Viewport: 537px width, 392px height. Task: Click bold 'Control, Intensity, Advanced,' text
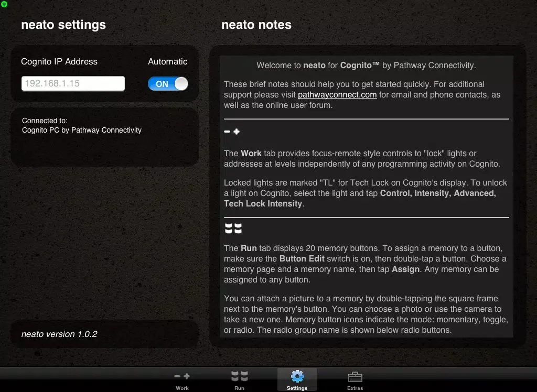pos(438,193)
